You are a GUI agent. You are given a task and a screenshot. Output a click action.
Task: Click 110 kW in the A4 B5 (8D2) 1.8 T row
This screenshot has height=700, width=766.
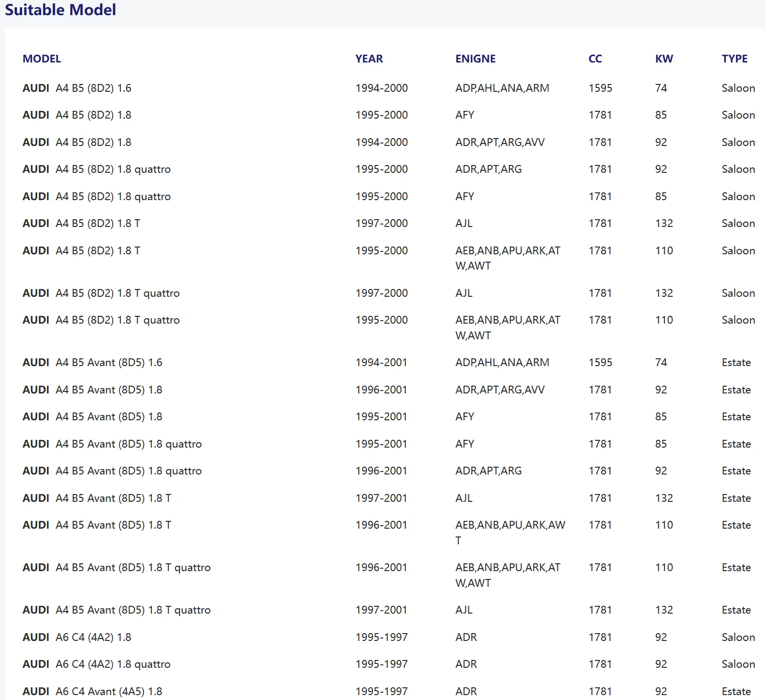(664, 251)
